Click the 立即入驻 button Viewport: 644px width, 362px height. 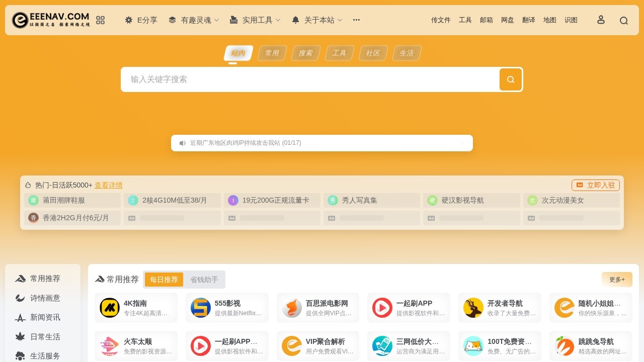(x=596, y=185)
